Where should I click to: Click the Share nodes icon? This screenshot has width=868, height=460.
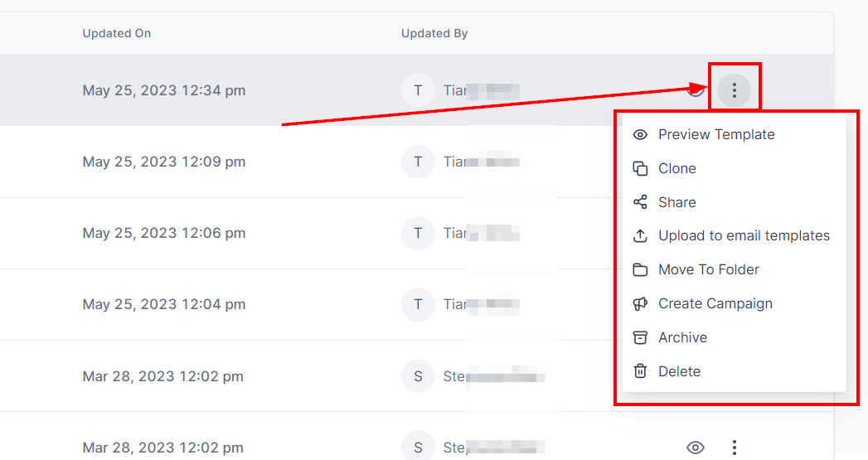[640, 202]
